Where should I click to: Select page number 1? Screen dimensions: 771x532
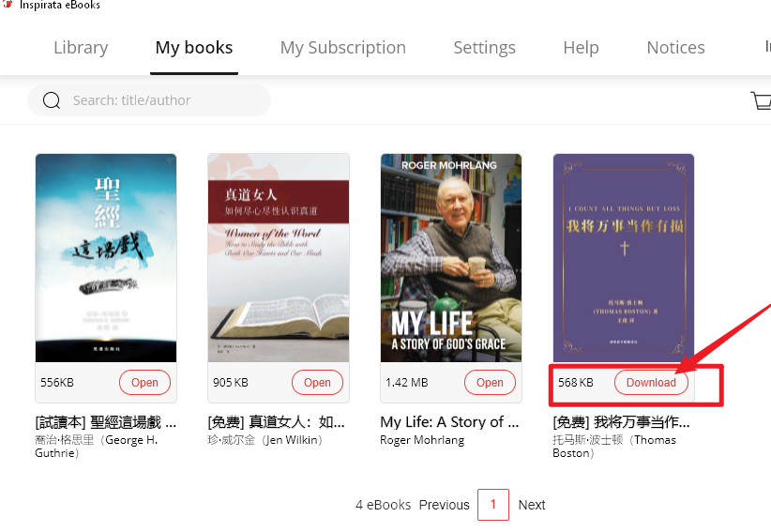493,505
